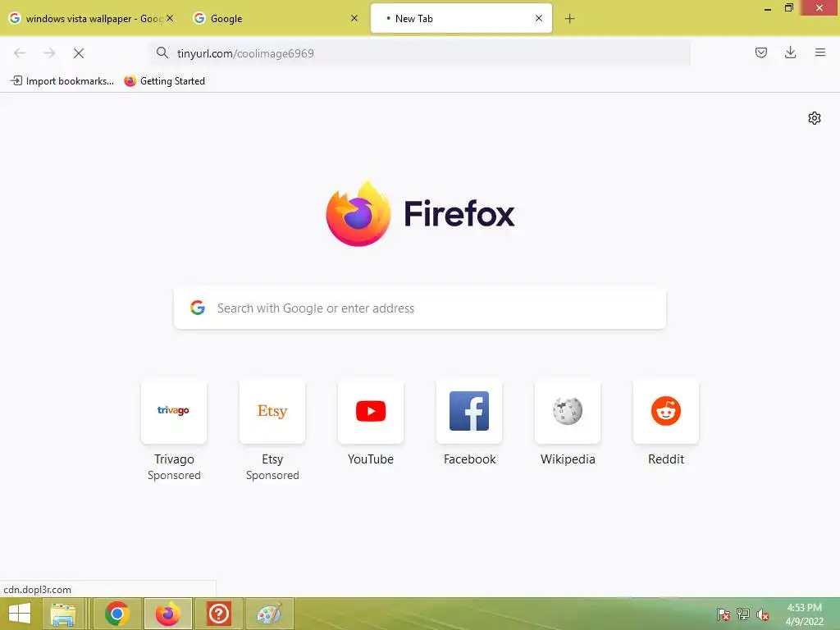The width and height of the screenshot is (840, 630).
Task: Open the red question mark taskbar app
Action: (x=218, y=614)
